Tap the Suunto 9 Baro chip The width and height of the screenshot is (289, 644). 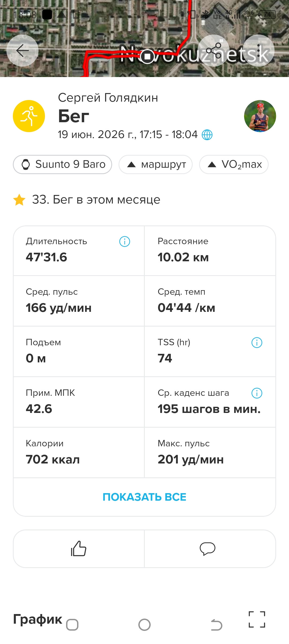[x=62, y=164]
